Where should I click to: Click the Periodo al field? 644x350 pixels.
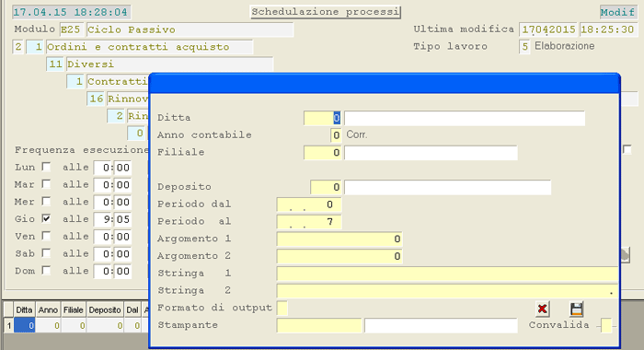(x=309, y=222)
